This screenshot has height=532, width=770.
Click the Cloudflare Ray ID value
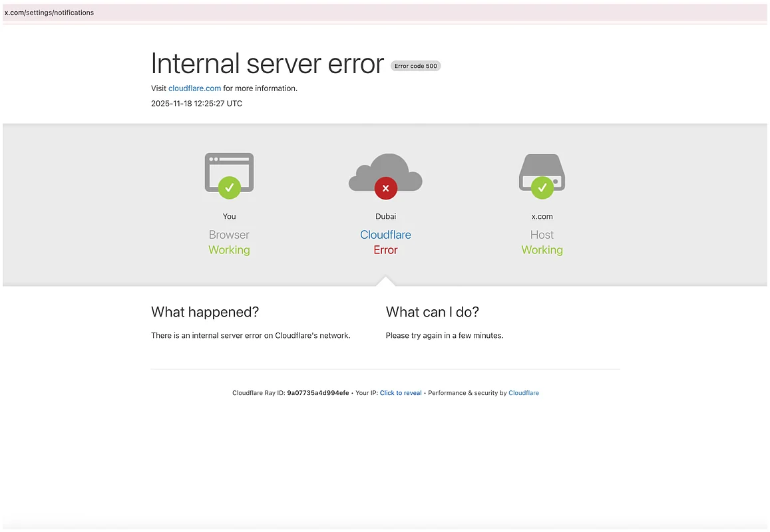pos(317,393)
